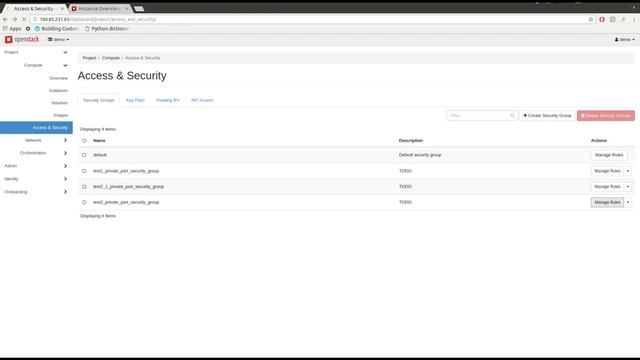Viewport: 640px width, 360px height.
Task: Click the gear bookmark icon
Action: coord(28,29)
